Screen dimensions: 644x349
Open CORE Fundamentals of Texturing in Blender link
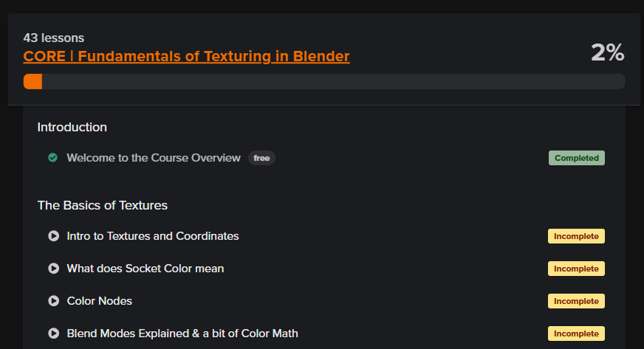[186, 56]
